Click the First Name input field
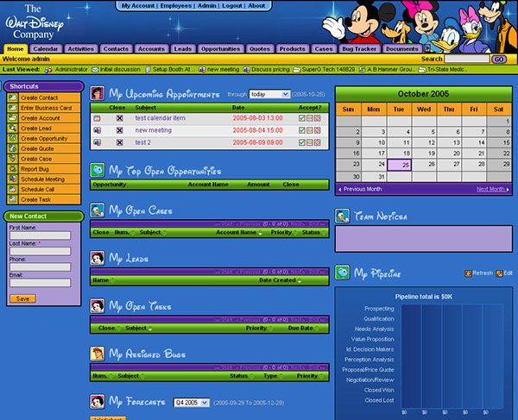 click(x=40, y=235)
